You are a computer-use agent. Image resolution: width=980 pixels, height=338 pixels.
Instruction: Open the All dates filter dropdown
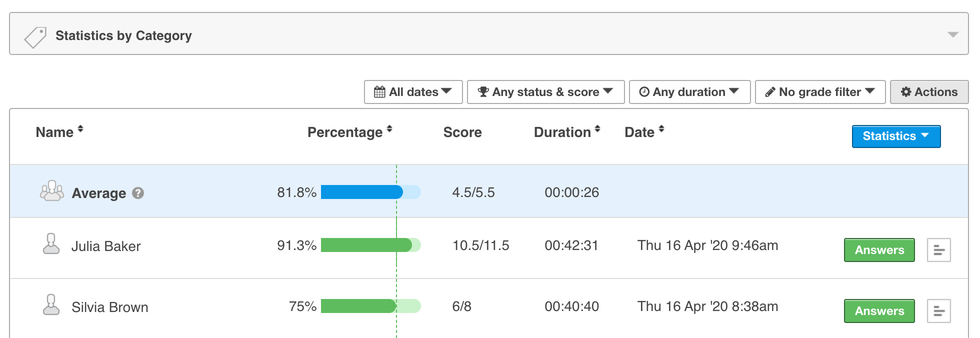413,92
